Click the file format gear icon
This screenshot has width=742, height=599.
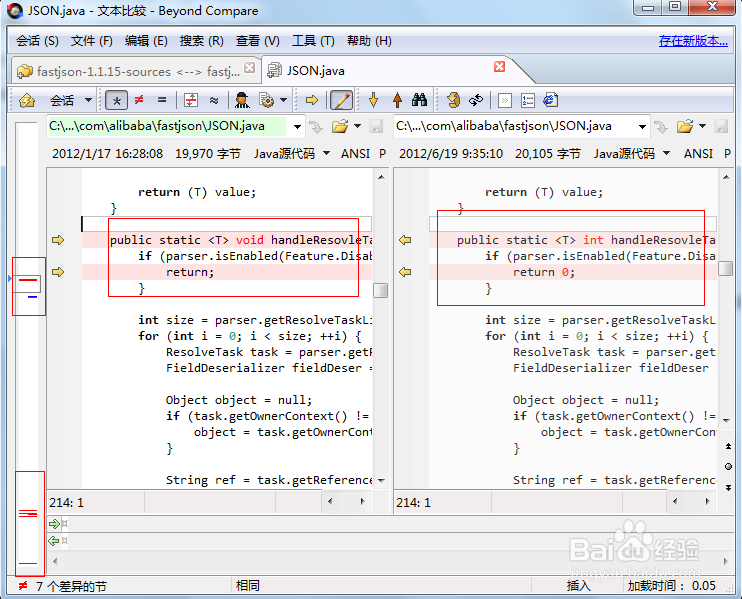pos(266,100)
